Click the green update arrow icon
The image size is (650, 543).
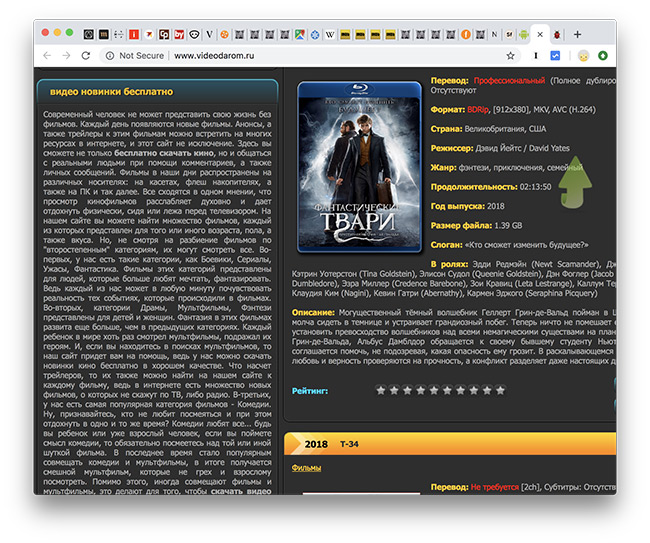(603, 56)
